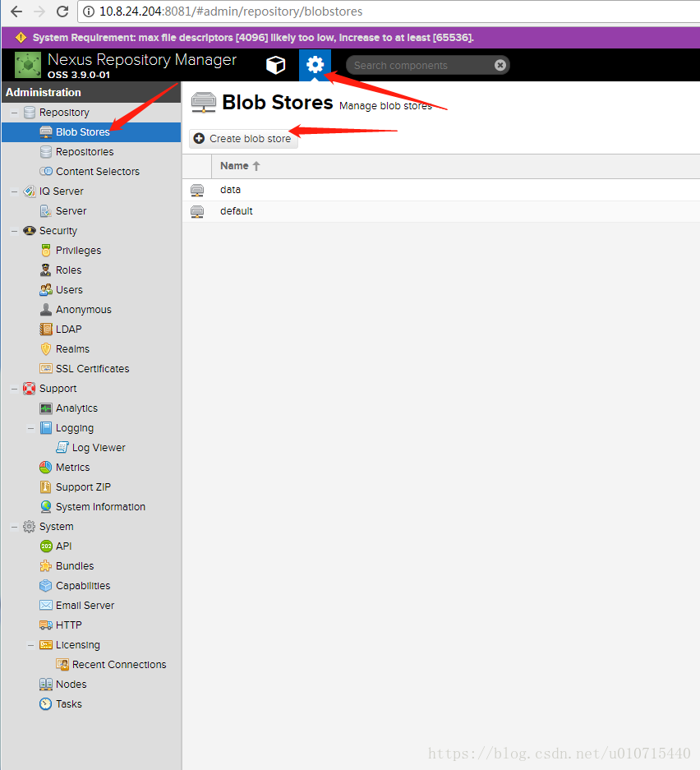Viewport: 700px width, 770px height.
Task: Open the 'default' blob store row
Action: (x=441, y=211)
